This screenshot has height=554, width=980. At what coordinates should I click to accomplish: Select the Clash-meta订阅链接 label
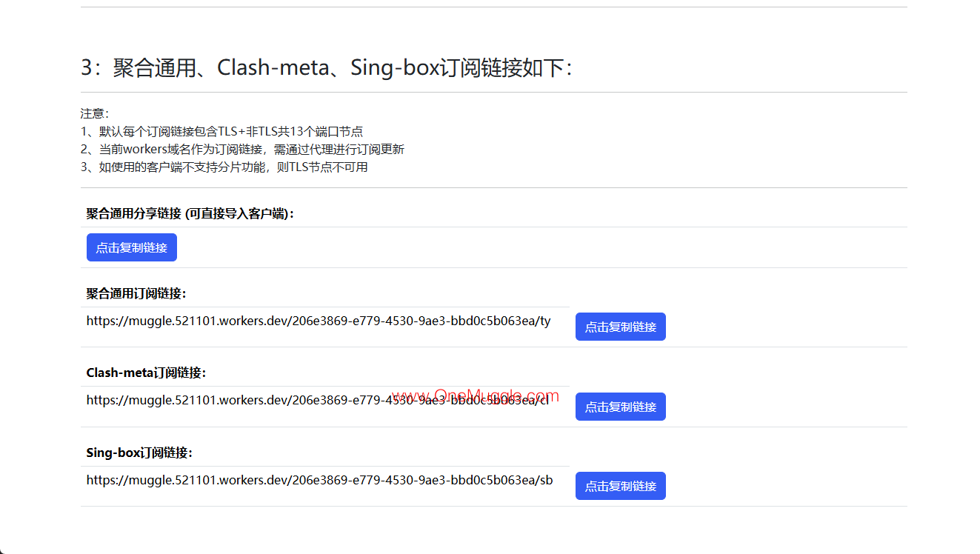pyautogui.click(x=146, y=373)
